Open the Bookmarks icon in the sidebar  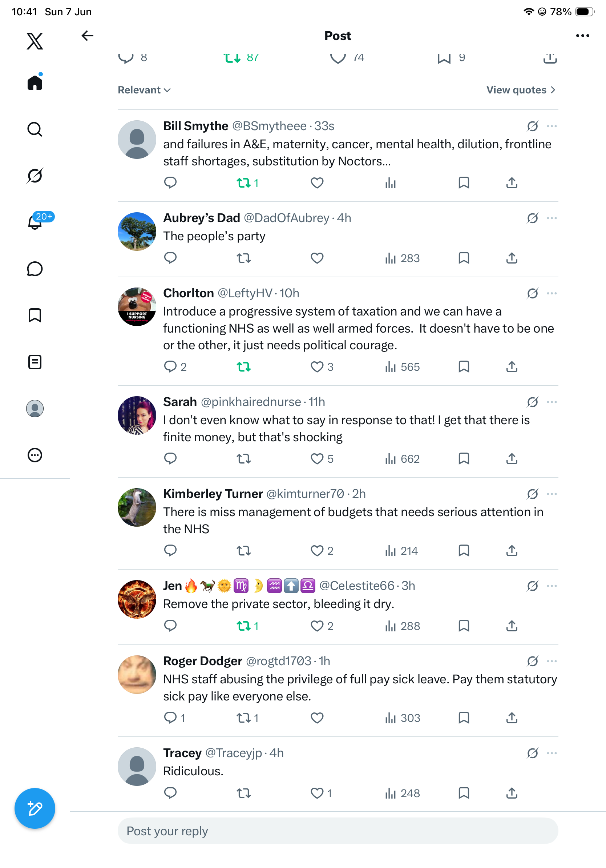coord(35,315)
